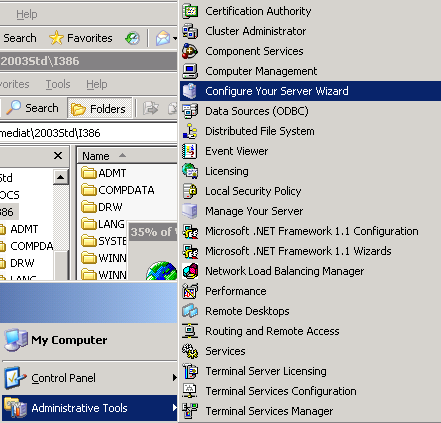Image resolution: width=441 pixels, height=423 pixels.
Task: Click the History icon in browser toolbar
Action: (132, 38)
